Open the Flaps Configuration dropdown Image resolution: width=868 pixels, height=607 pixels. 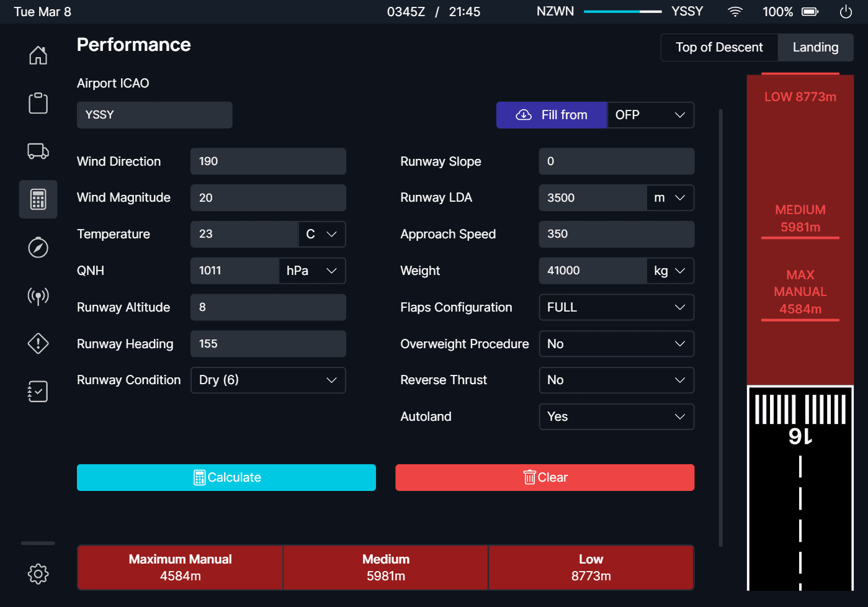click(x=616, y=307)
